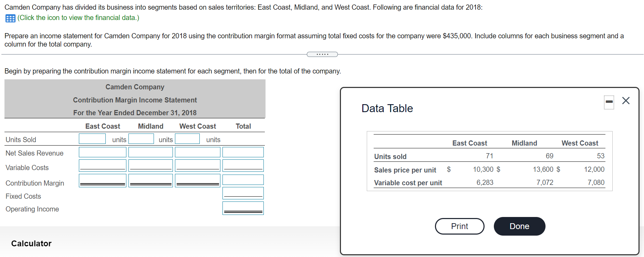644x257 pixels.
Task: Click Contribution Margin row label
Action: click(35, 183)
